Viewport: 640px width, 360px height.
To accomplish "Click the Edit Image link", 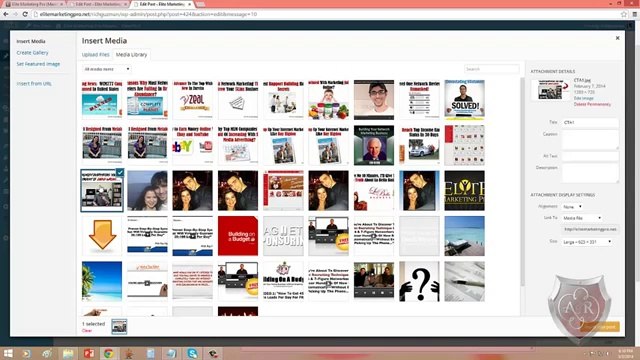I will tap(583, 98).
